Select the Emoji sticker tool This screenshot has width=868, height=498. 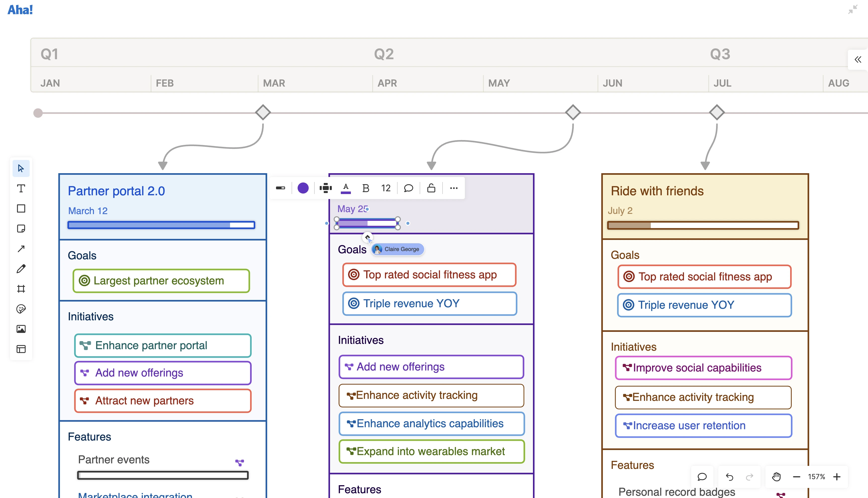click(x=21, y=309)
